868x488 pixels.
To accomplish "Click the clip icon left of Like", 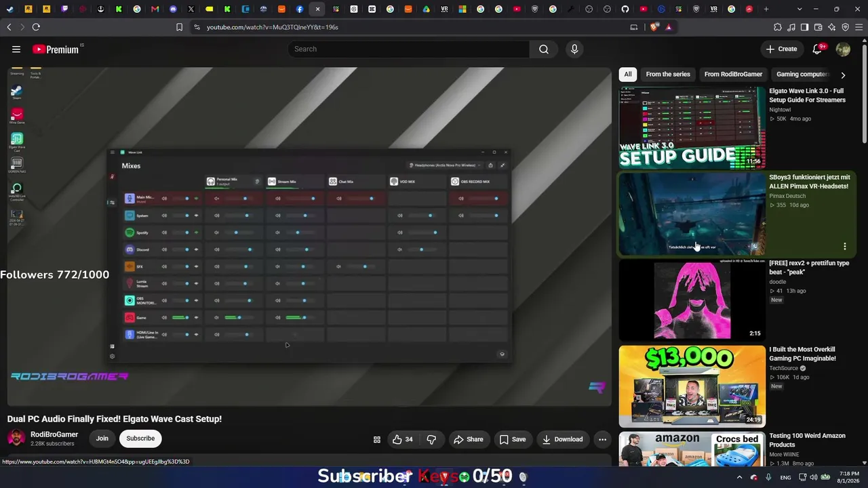I will tap(377, 439).
